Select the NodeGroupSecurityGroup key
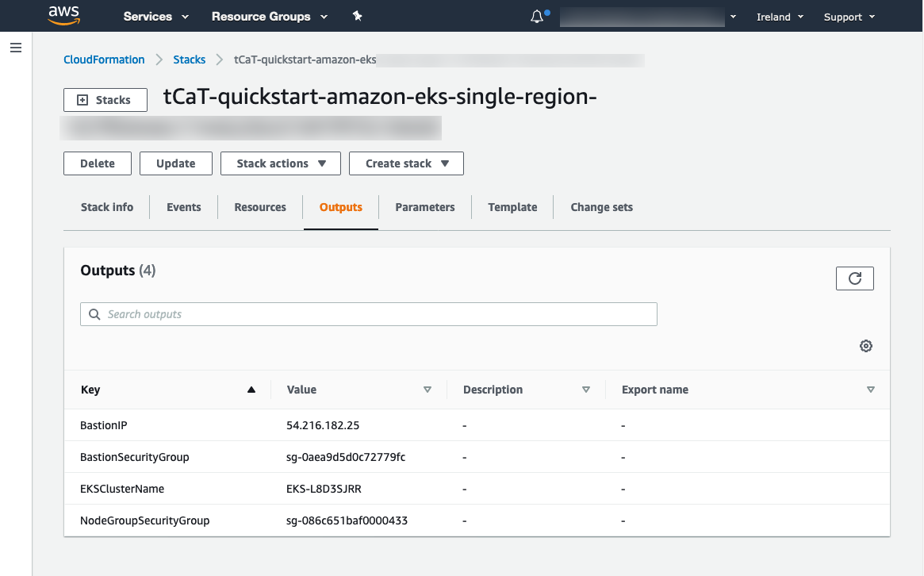 click(x=145, y=520)
